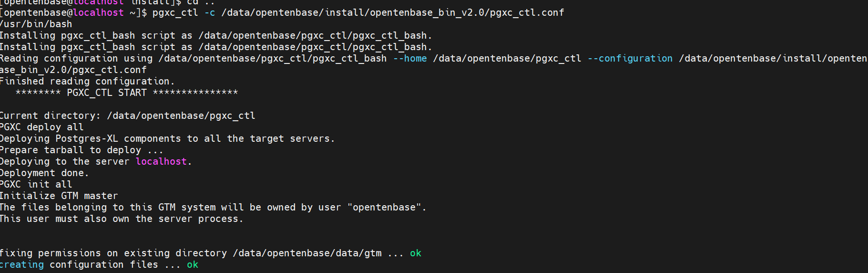Click the cyan 'creating' word
Screen dimensions: 868x273
tap(22, 264)
